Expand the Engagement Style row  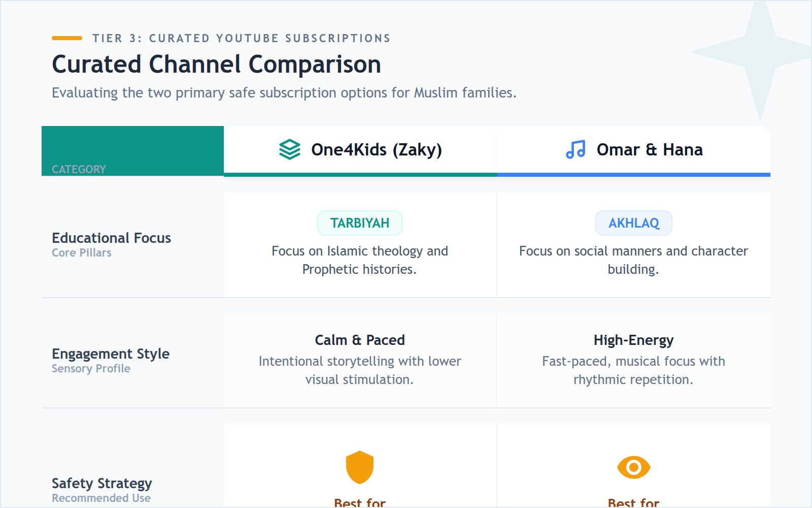[110, 354]
